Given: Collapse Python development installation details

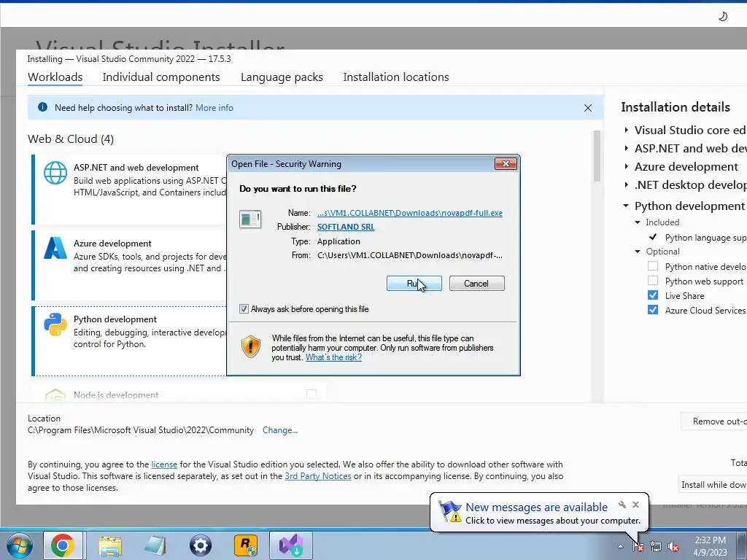Looking at the screenshot, I should click(x=626, y=206).
